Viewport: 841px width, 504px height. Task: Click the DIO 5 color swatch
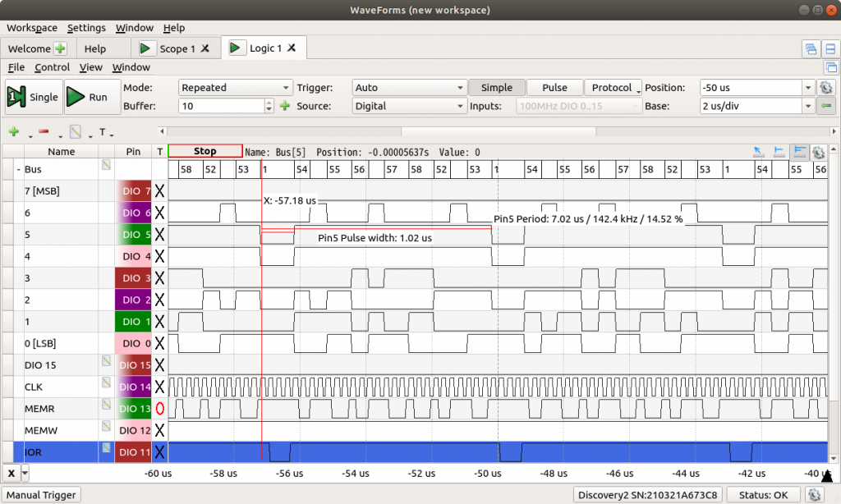pyautogui.click(x=133, y=235)
